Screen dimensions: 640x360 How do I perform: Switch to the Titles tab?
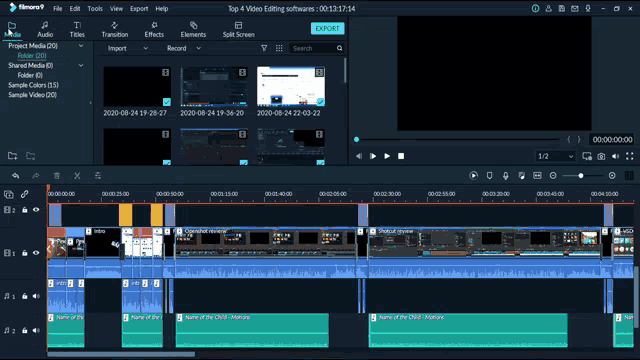[77, 29]
